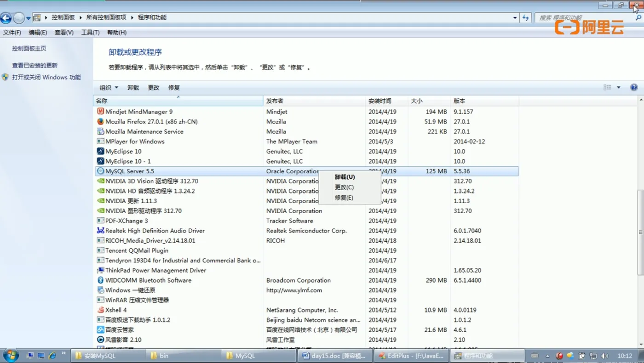The image size is (644, 363).
Task: Expand the 控制面板 breadcrumb arrow
Action: pos(80,17)
